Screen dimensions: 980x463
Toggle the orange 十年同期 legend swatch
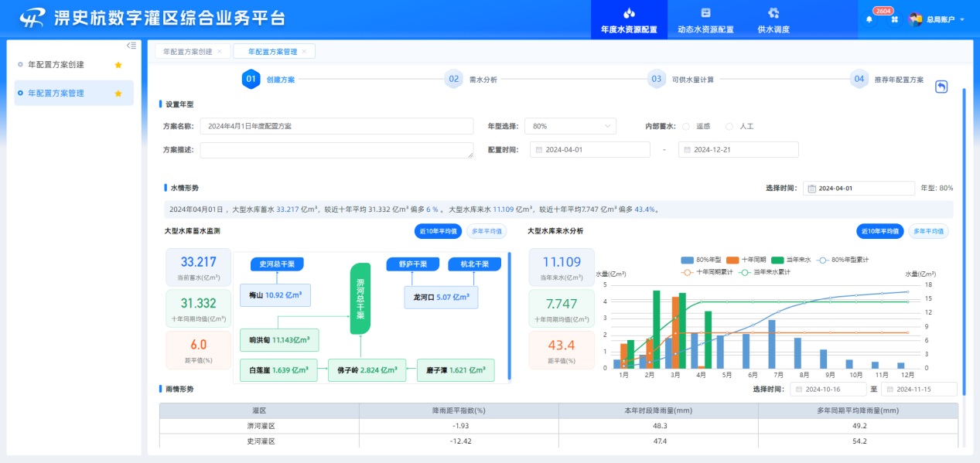730,260
